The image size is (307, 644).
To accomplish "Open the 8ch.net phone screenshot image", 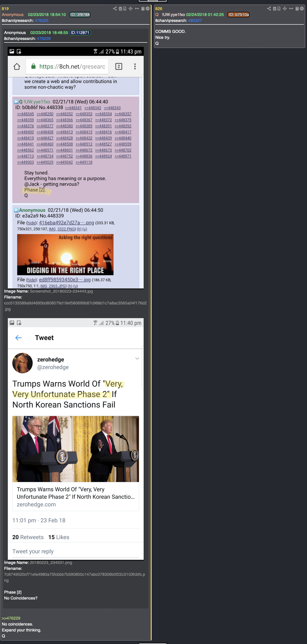I will [x=76, y=168].
